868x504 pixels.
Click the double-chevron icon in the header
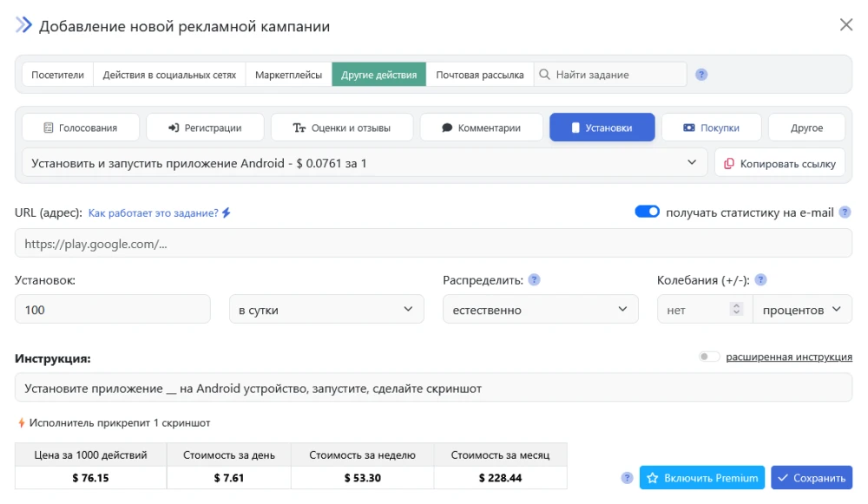point(22,25)
